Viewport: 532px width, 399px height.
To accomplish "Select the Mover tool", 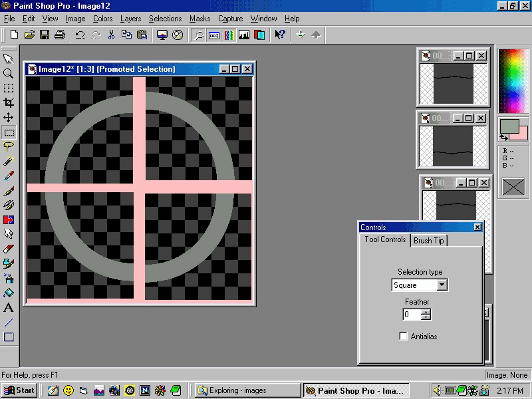I will pyautogui.click(x=9, y=117).
